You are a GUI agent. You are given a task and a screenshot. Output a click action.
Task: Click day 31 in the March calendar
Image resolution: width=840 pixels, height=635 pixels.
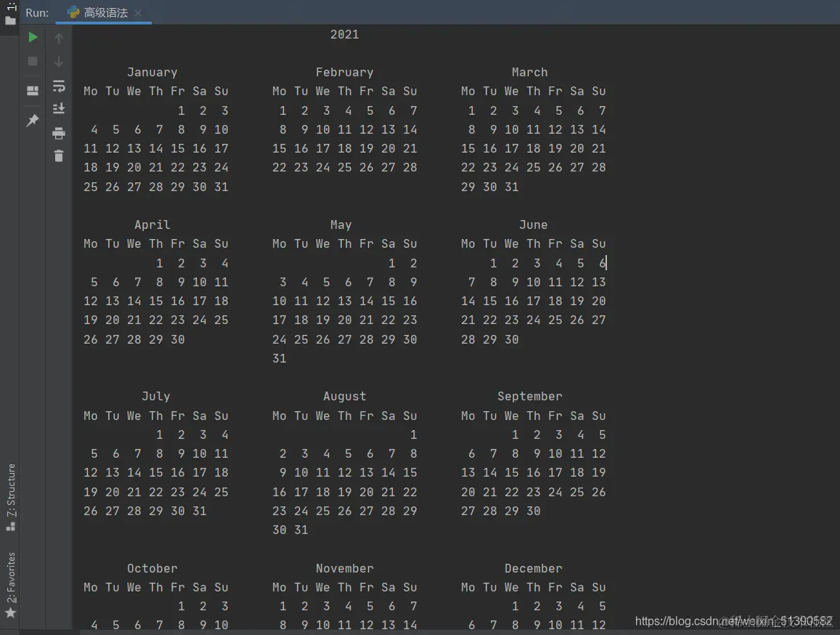[512, 187]
